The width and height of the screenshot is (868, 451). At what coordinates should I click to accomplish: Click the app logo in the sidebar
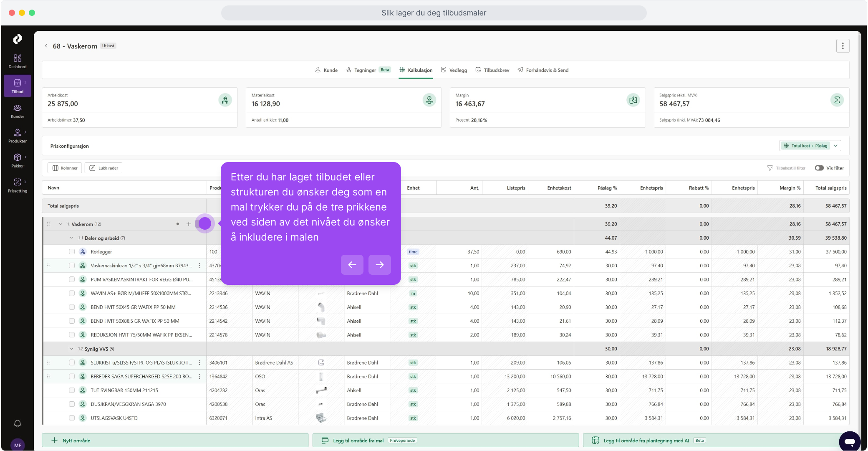pos(18,39)
